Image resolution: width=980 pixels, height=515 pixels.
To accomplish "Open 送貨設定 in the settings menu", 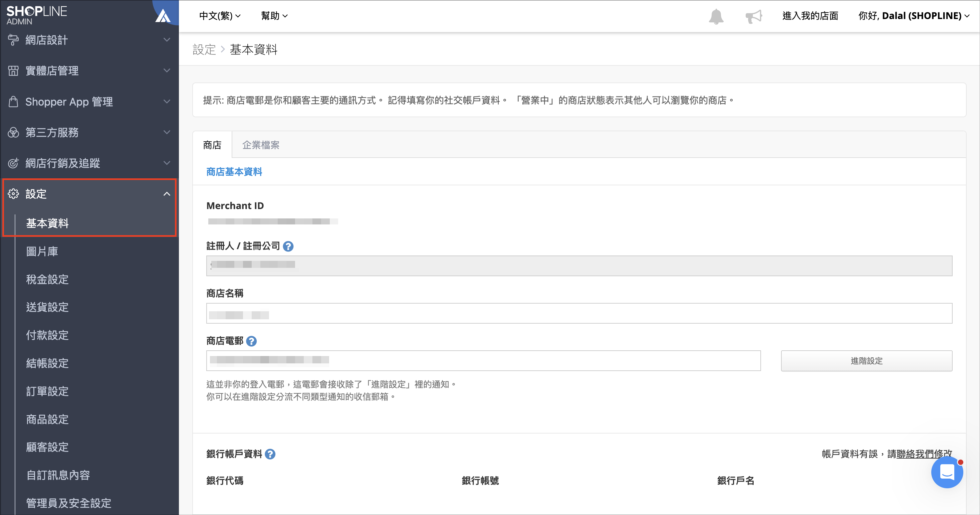I will tap(47, 308).
